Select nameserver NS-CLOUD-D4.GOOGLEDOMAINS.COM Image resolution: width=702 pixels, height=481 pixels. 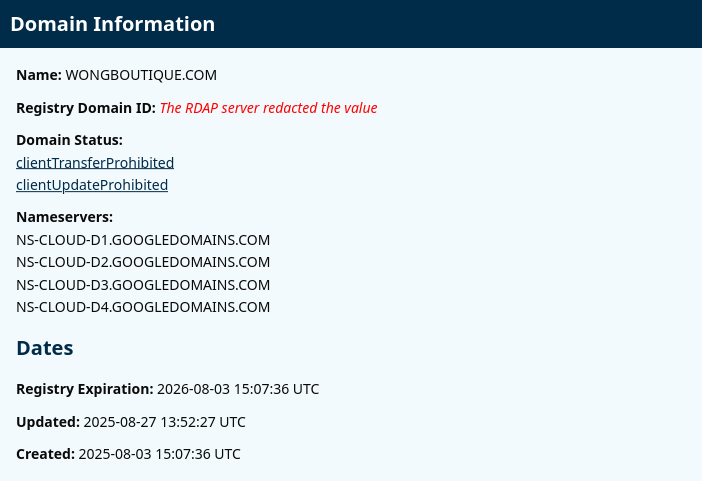[x=143, y=307]
